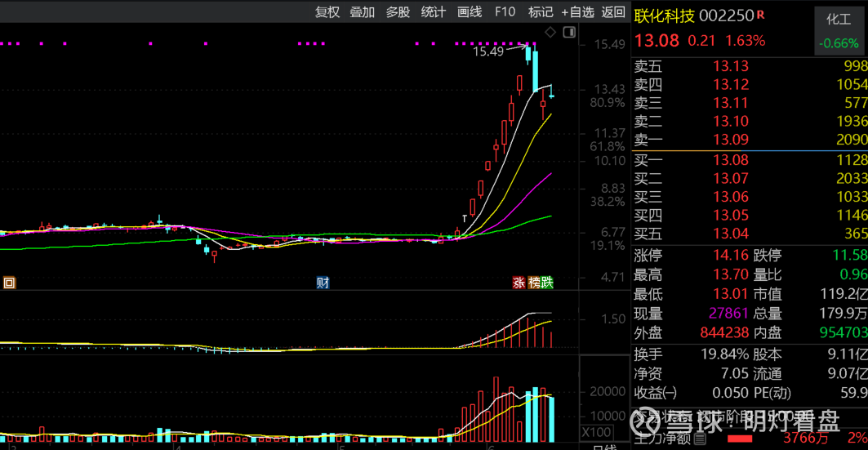Open the 多股 multi-stock view
Screen dimensions: 868x450
pyautogui.click(x=398, y=11)
